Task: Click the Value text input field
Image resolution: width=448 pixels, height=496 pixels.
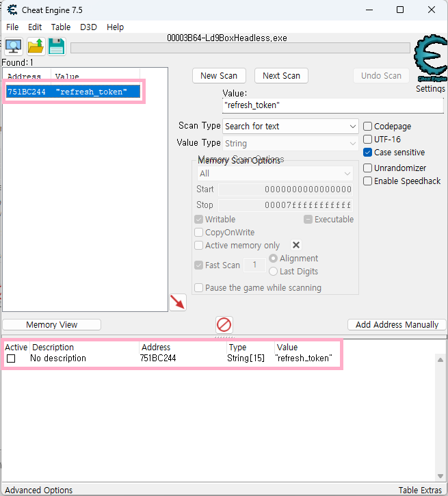Action: point(333,105)
